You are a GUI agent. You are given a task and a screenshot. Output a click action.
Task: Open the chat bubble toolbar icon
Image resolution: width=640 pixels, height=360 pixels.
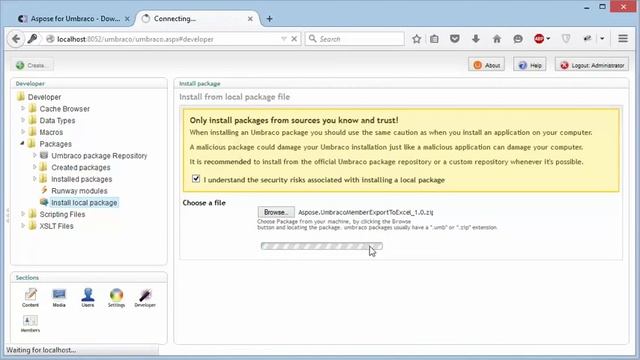click(x=518, y=39)
